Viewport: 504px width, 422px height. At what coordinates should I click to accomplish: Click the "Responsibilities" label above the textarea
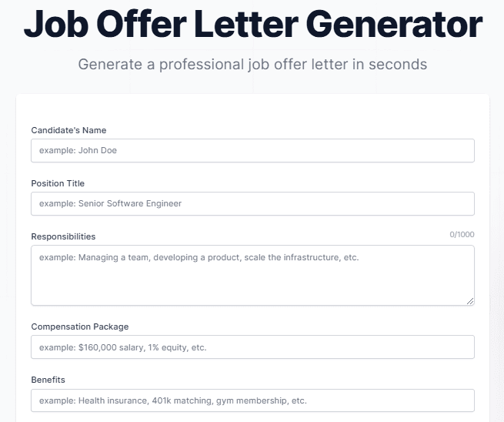63,236
